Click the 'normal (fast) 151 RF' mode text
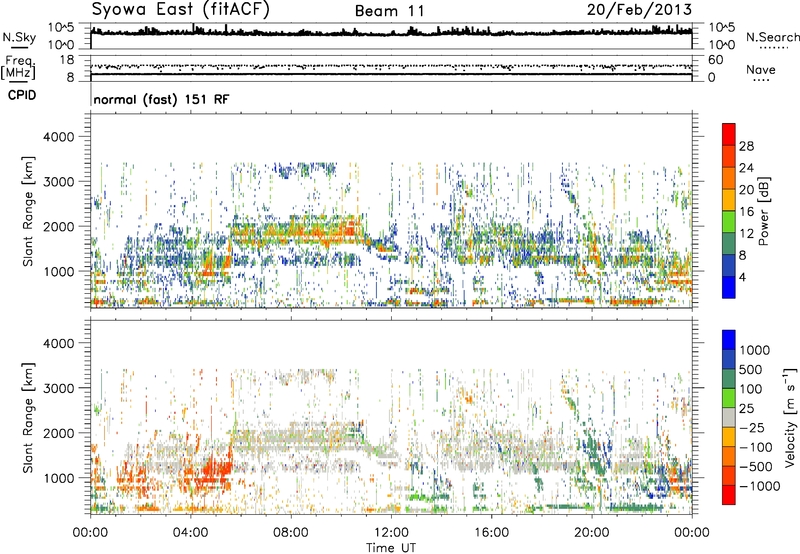The width and height of the screenshot is (800, 554). click(x=161, y=99)
